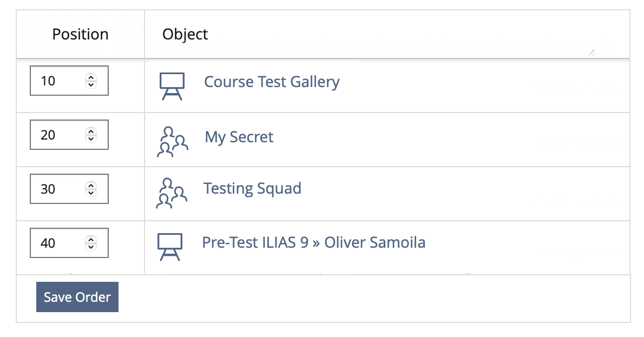The height and width of the screenshot is (337, 644).
Task: Click the resize handle in Object header
Action: 592,52
